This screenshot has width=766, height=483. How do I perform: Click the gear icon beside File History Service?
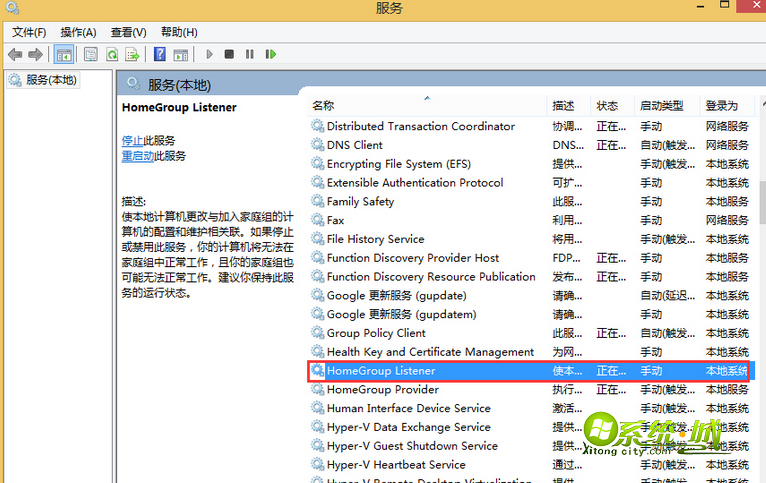[x=318, y=238]
